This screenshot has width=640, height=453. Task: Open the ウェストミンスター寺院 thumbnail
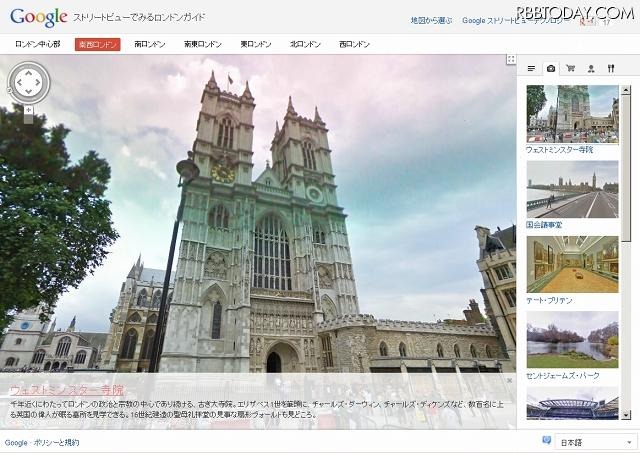(x=572, y=114)
